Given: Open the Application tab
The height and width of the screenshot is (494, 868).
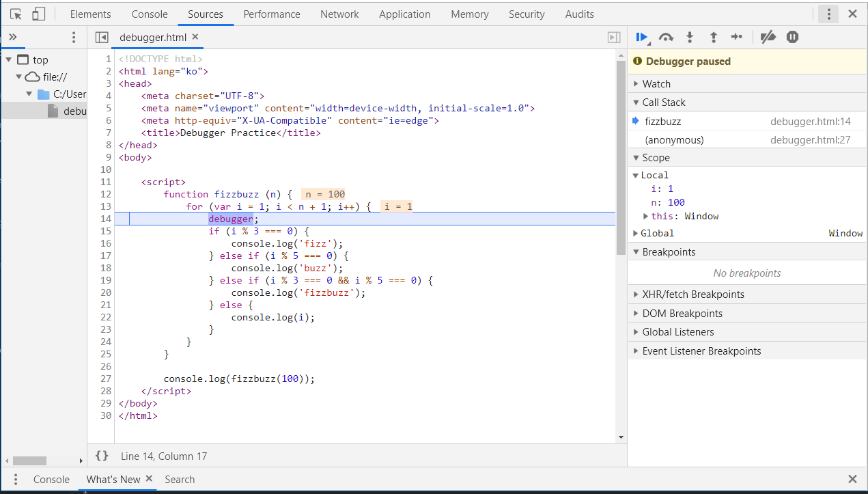Looking at the screenshot, I should point(405,14).
